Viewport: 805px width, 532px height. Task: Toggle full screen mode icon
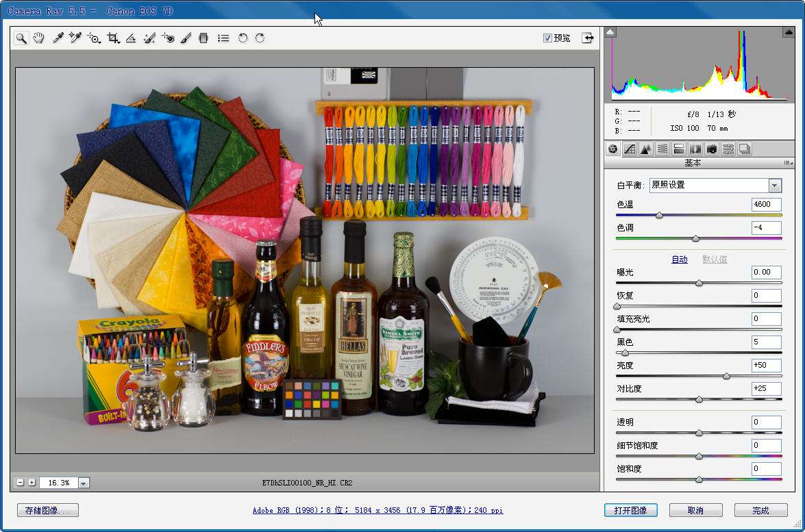pos(588,38)
